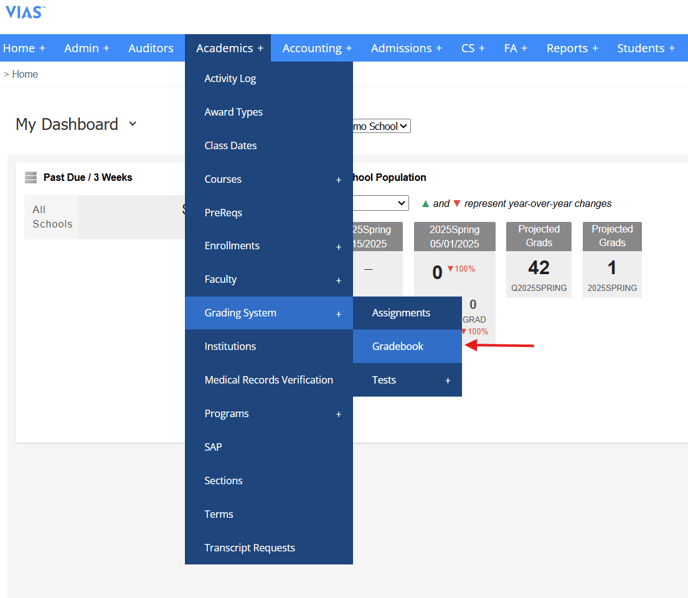Select the All Schools tab
Screen dimensions: 688x598
click(x=52, y=217)
